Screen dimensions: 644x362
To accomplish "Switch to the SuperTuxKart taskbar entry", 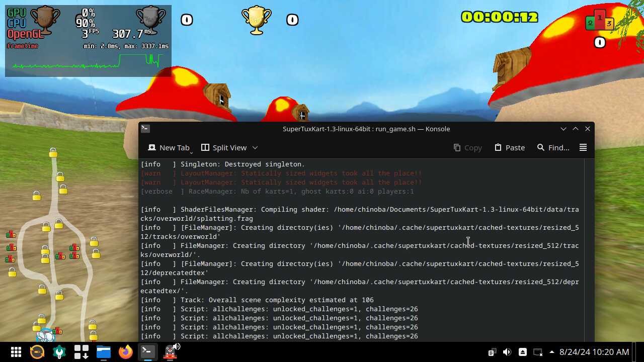I will (170, 352).
